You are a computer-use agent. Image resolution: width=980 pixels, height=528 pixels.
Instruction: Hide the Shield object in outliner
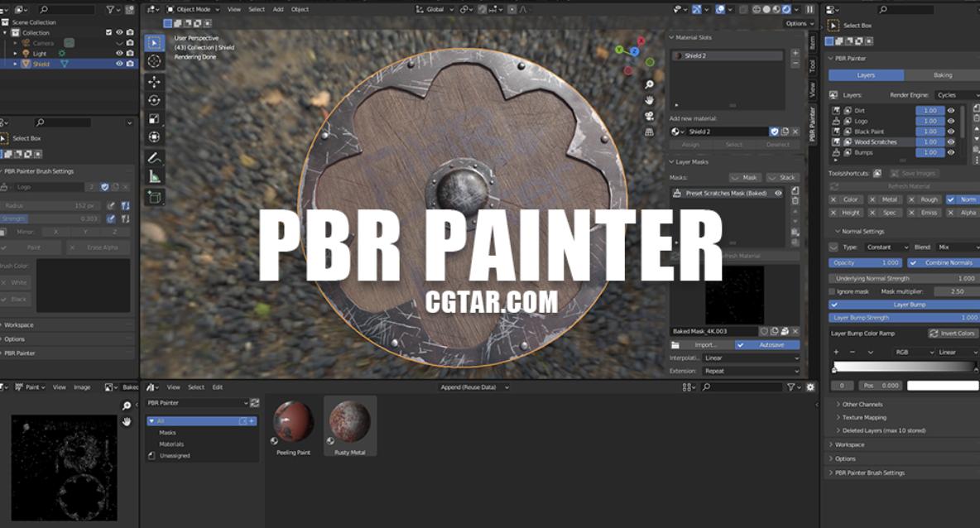coord(119,64)
